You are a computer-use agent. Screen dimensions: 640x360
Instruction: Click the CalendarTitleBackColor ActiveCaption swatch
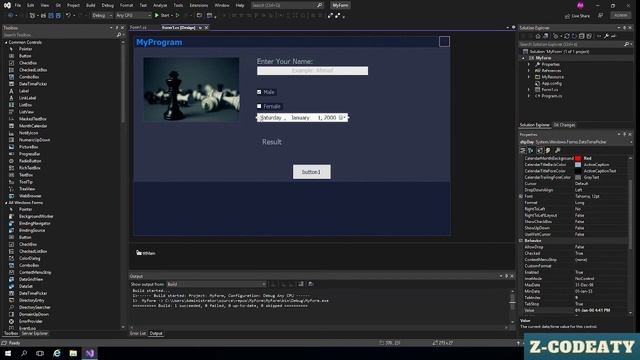pyautogui.click(x=578, y=165)
